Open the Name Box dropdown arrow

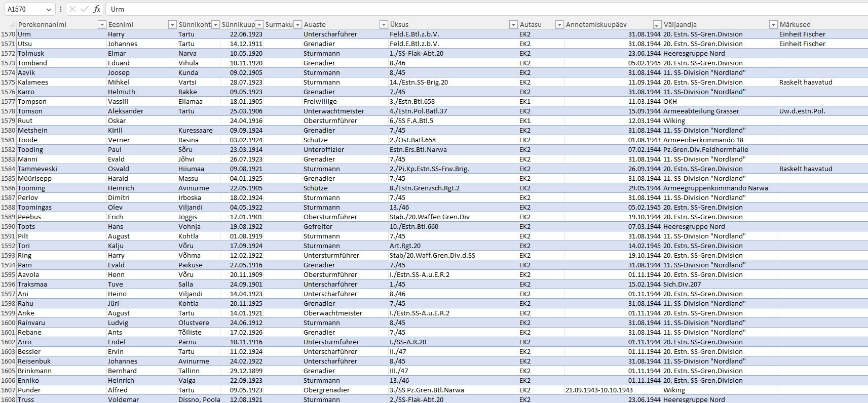pos(49,9)
